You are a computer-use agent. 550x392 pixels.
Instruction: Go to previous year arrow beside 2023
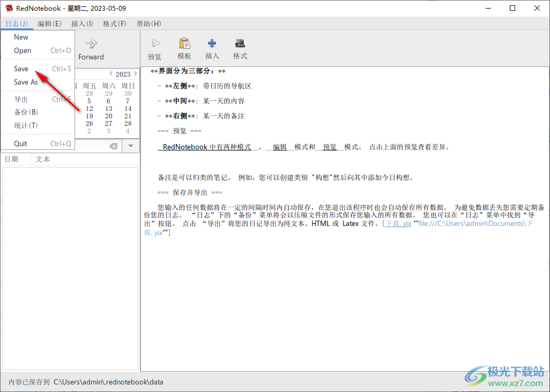tap(111, 73)
